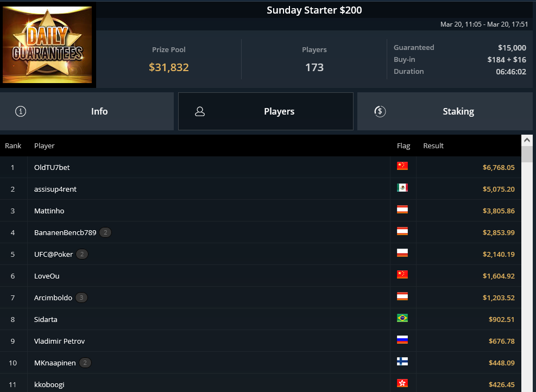Click the Daily Guarantees banner image

point(47,45)
